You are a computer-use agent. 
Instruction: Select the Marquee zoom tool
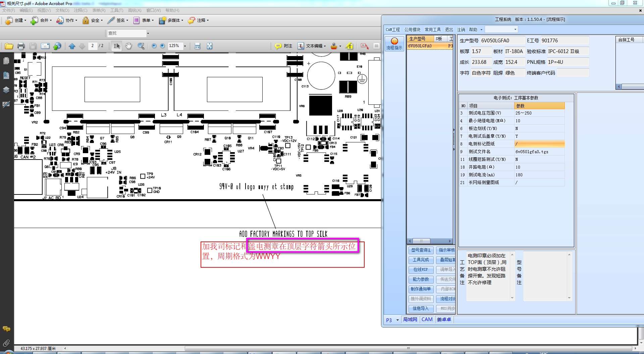pyautogui.click(x=141, y=46)
